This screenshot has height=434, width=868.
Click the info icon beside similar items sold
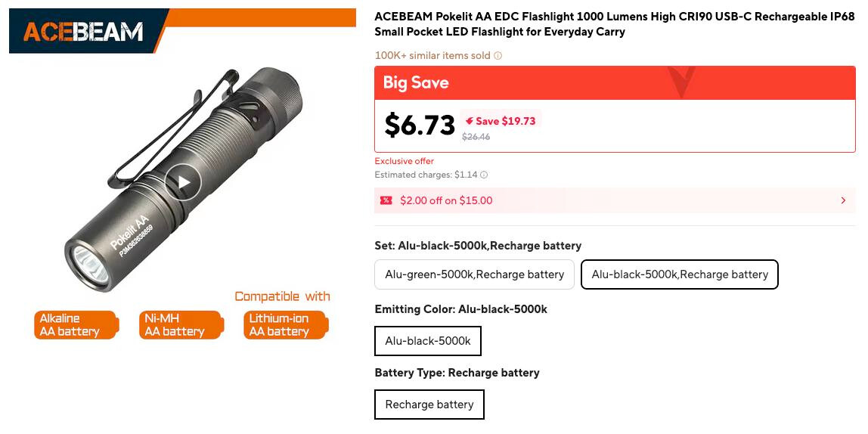(x=498, y=56)
